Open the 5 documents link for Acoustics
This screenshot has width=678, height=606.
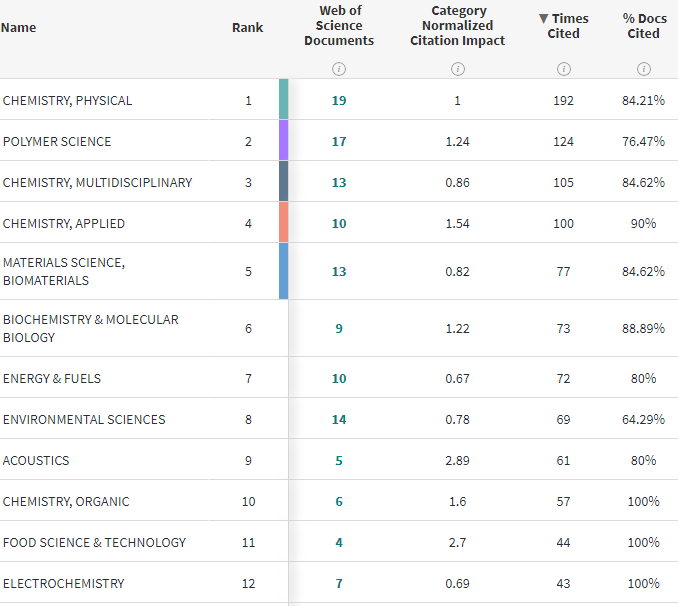click(x=339, y=460)
